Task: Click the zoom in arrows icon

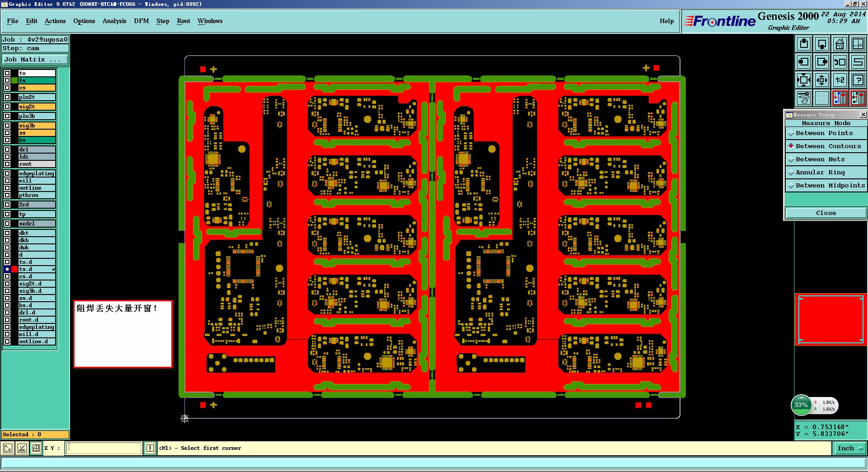Action: click(x=804, y=80)
